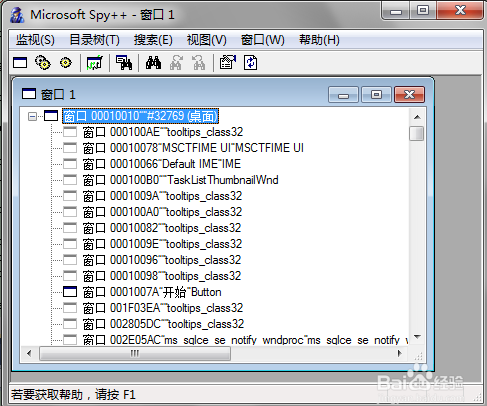Click the Log Messages toolbar icon
487x406 pixels.
tap(95, 63)
